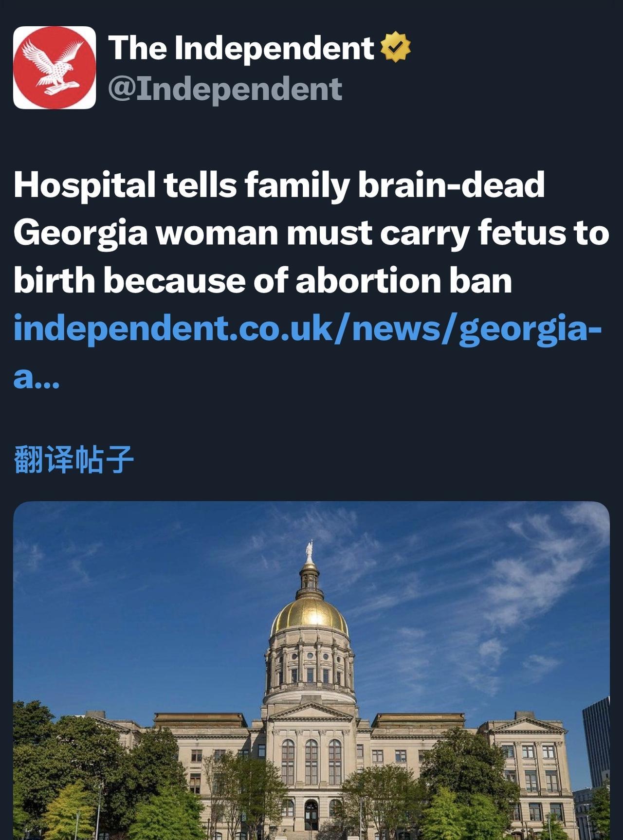Open The Independent display name

(241, 48)
